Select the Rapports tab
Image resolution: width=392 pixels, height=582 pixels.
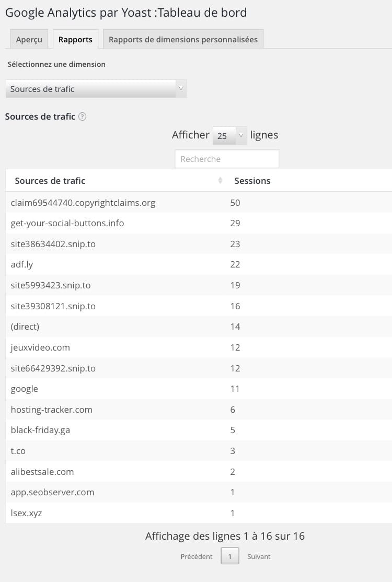(75, 39)
